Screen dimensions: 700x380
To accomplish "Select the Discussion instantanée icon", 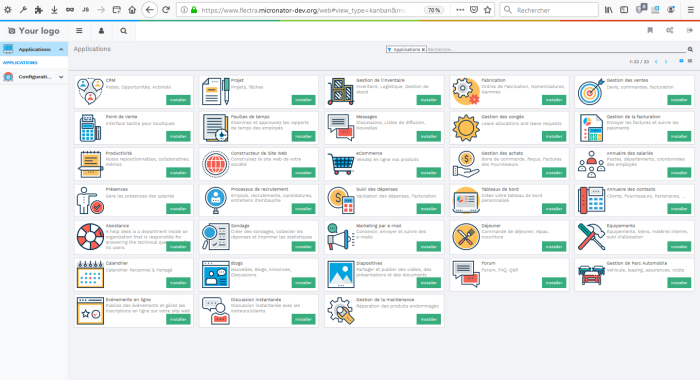I will click(216, 311).
